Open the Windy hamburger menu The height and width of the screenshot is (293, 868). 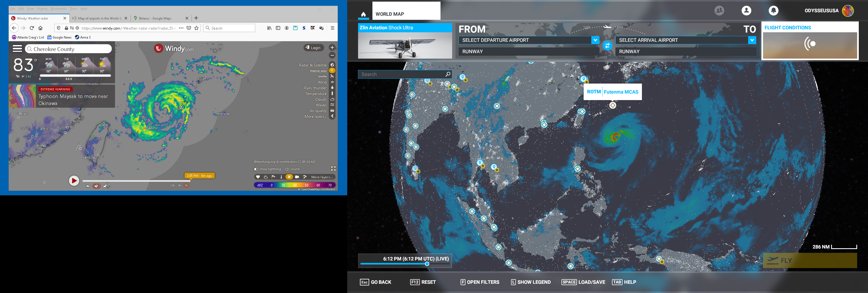click(17, 49)
